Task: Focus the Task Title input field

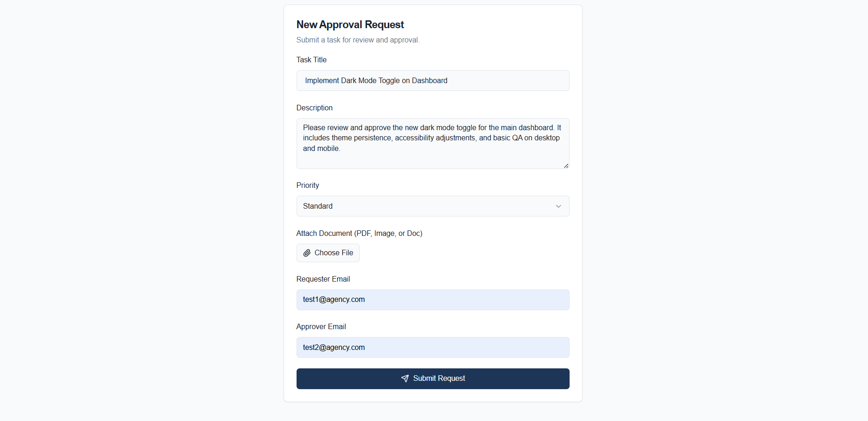Action: [x=433, y=81]
